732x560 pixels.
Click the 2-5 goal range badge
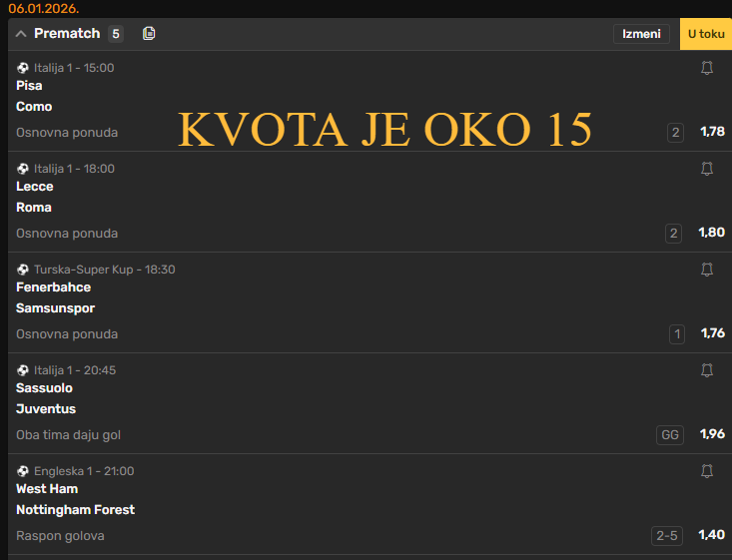pos(666,536)
